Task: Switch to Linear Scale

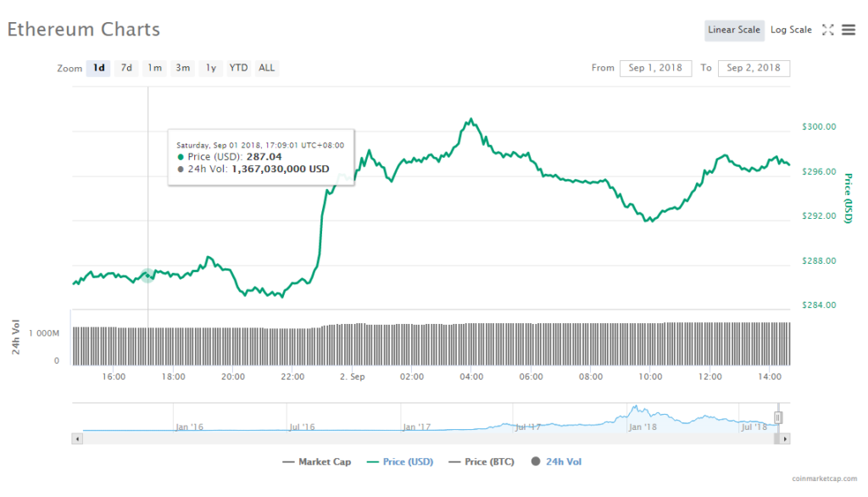Action: tap(734, 30)
